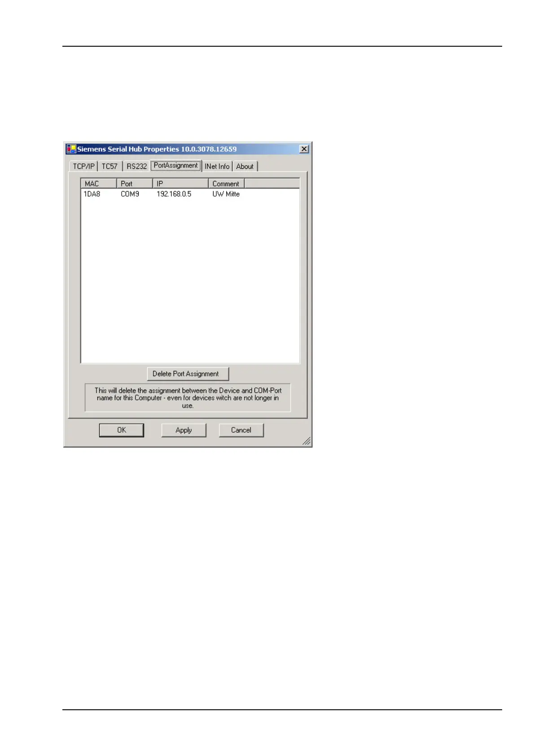Select the UW Mitte comment cell
Viewport: 534px width, 756px height.
pyautogui.click(x=226, y=194)
